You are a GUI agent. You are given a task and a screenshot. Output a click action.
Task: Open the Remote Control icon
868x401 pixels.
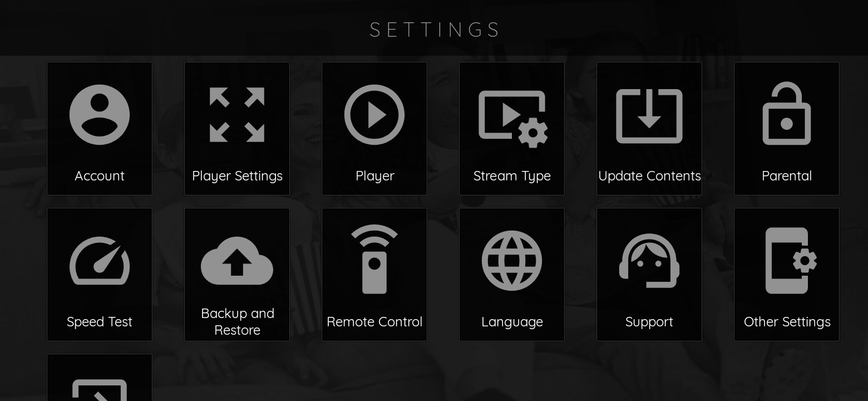[x=374, y=259]
